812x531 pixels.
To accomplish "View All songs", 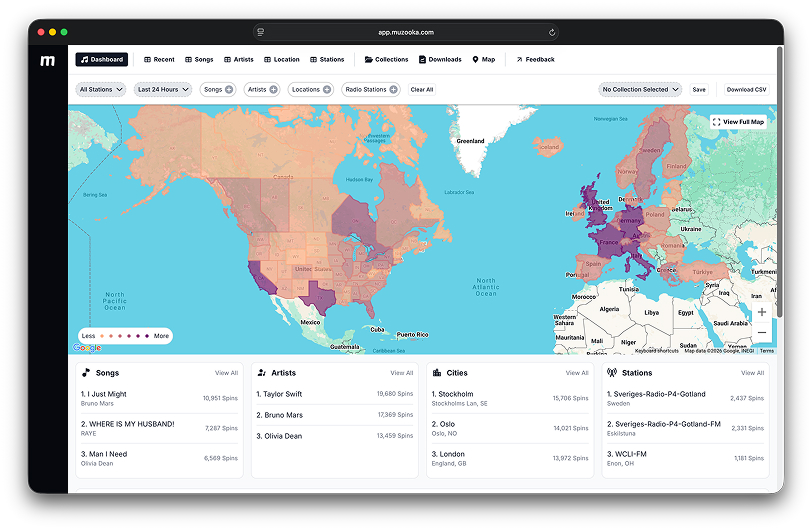I will pyautogui.click(x=226, y=373).
